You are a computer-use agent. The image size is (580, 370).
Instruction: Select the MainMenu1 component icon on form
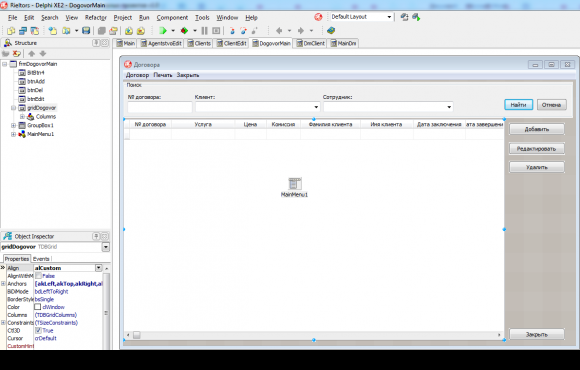click(295, 184)
